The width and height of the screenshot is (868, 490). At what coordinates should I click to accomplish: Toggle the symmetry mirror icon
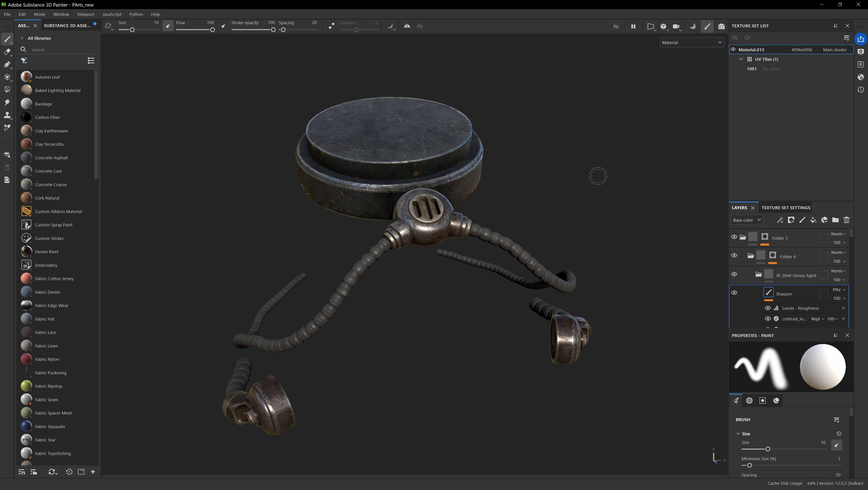tap(407, 26)
